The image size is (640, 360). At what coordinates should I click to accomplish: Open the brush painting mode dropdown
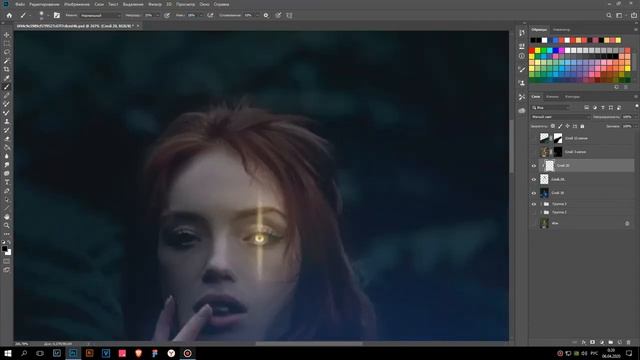[x=100, y=16]
